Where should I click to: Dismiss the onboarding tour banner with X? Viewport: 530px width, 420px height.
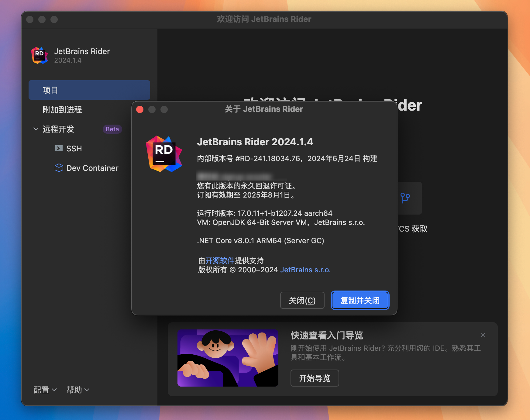click(x=483, y=335)
